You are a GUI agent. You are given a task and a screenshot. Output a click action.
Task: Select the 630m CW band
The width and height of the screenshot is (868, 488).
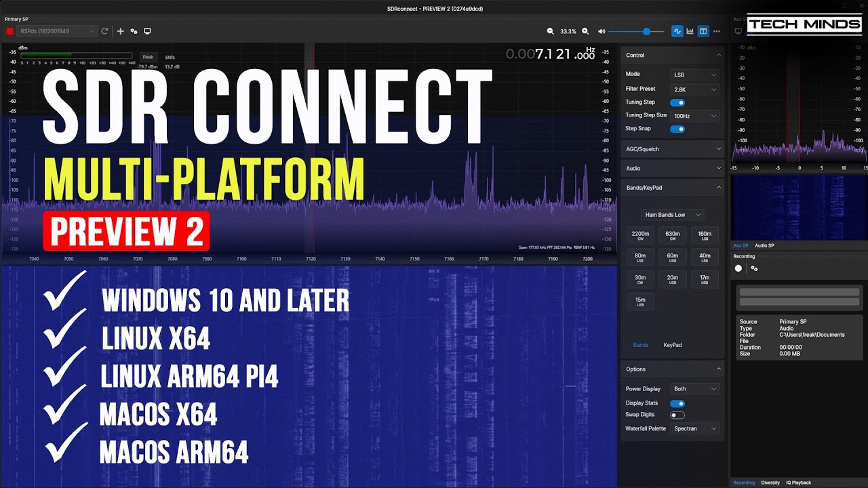(x=673, y=236)
